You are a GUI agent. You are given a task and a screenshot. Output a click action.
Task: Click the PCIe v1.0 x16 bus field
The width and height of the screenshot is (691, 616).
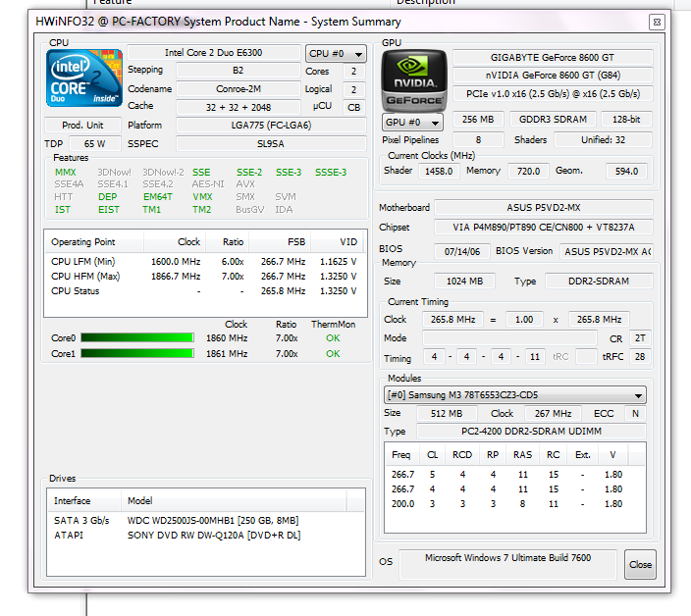[x=553, y=94]
